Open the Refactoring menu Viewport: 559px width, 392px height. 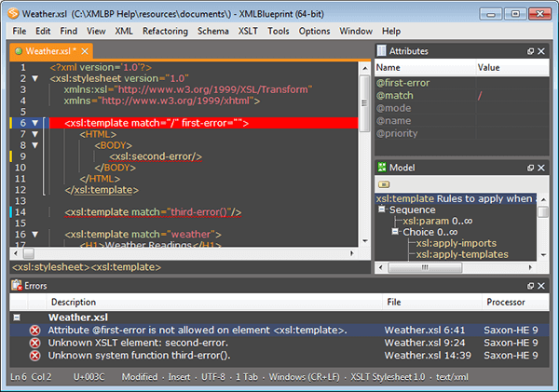[165, 31]
